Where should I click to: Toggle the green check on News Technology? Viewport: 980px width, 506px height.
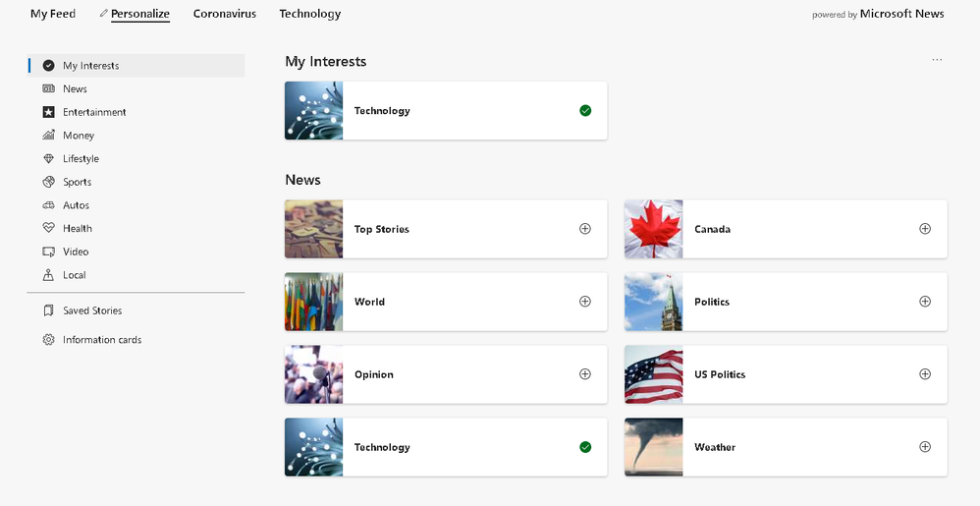click(x=585, y=447)
